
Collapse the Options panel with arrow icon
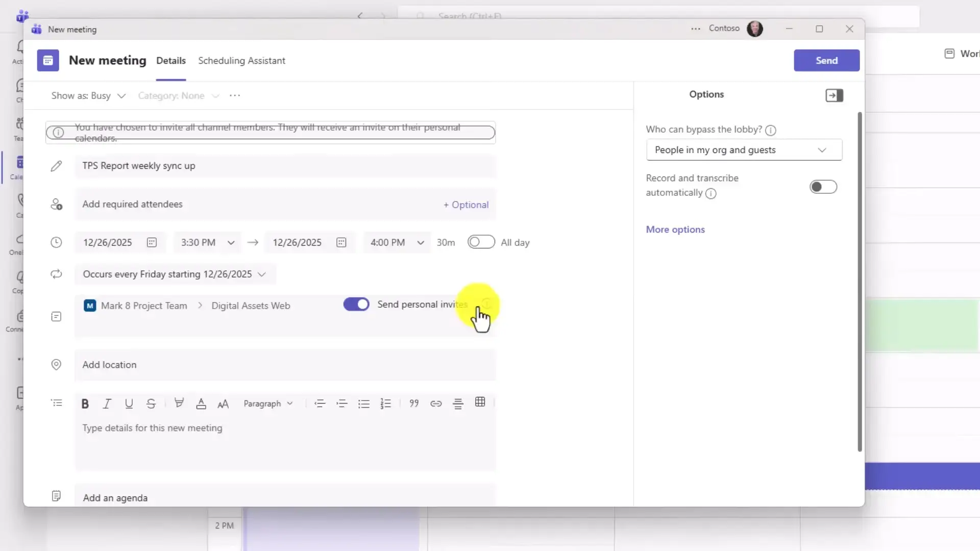835,95
